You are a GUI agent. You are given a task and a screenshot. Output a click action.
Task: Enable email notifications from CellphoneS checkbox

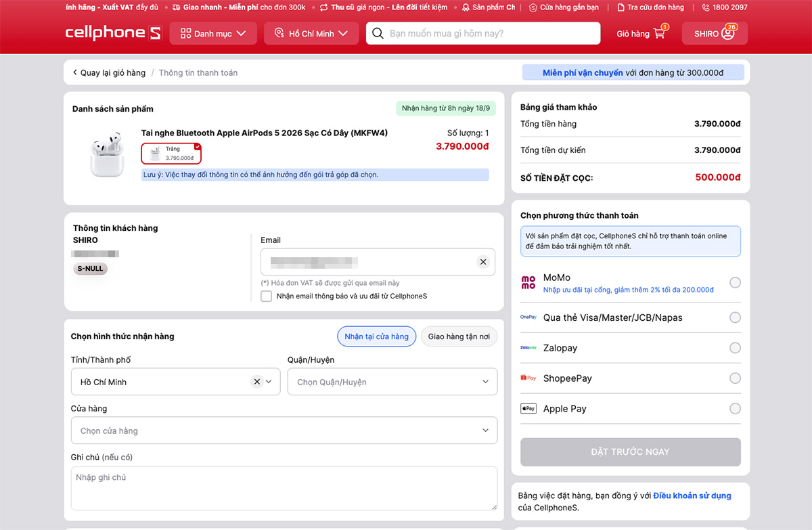click(267, 296)
